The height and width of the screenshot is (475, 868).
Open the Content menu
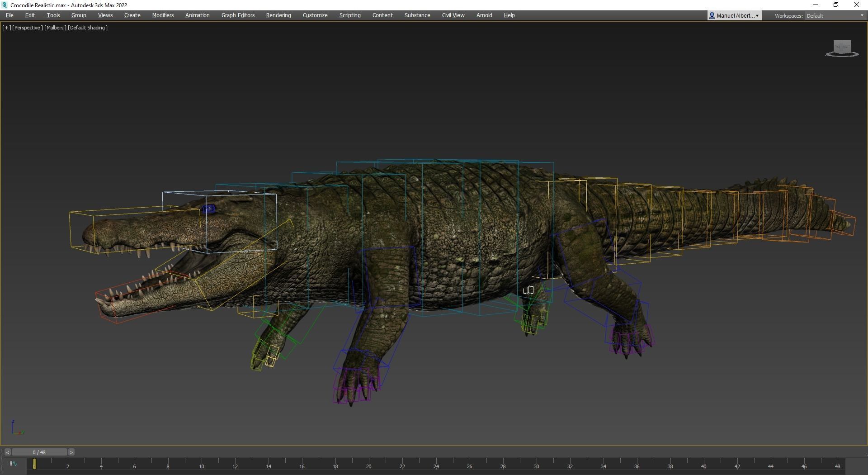[x=382, y=15]
